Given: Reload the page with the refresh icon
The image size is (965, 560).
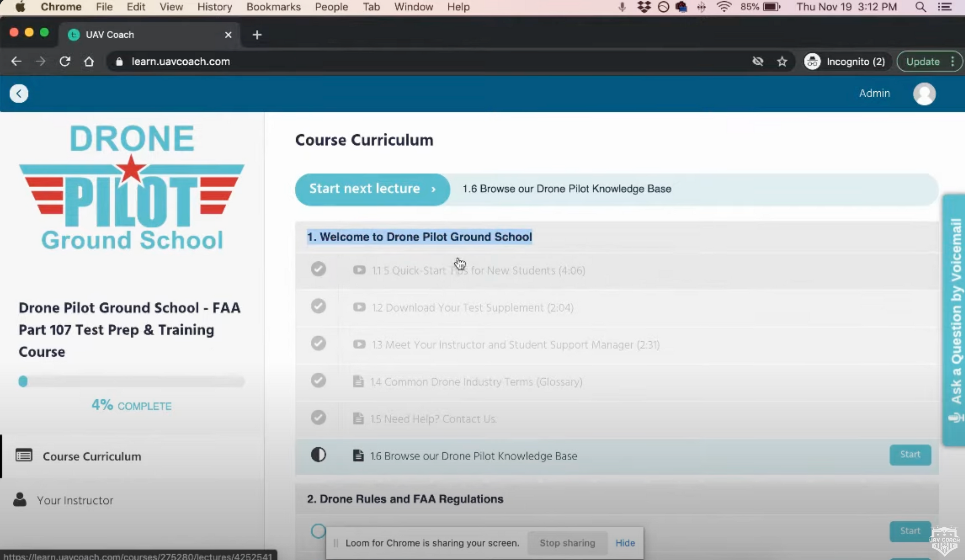Looking at the screenshot, I should (65, 61).
